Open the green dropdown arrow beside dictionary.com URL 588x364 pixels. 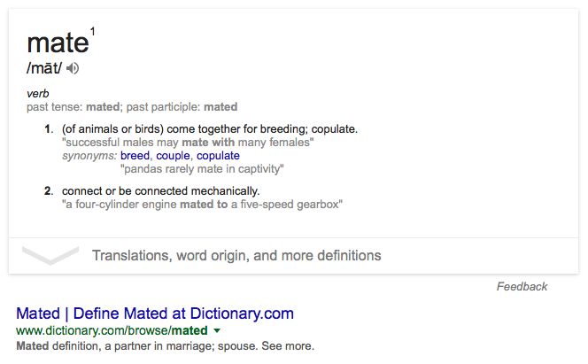[217, 330]
